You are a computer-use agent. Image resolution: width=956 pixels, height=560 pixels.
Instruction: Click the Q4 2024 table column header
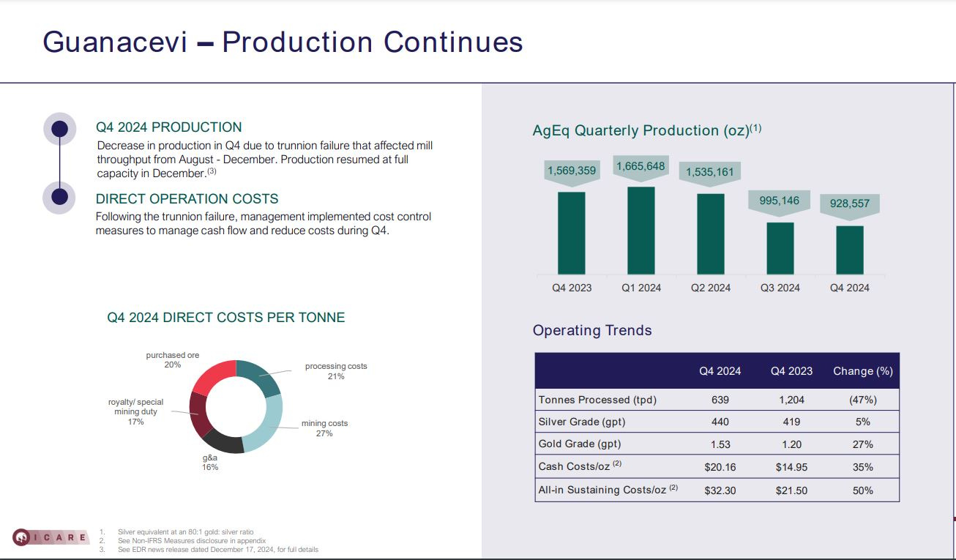coord(720,371)
